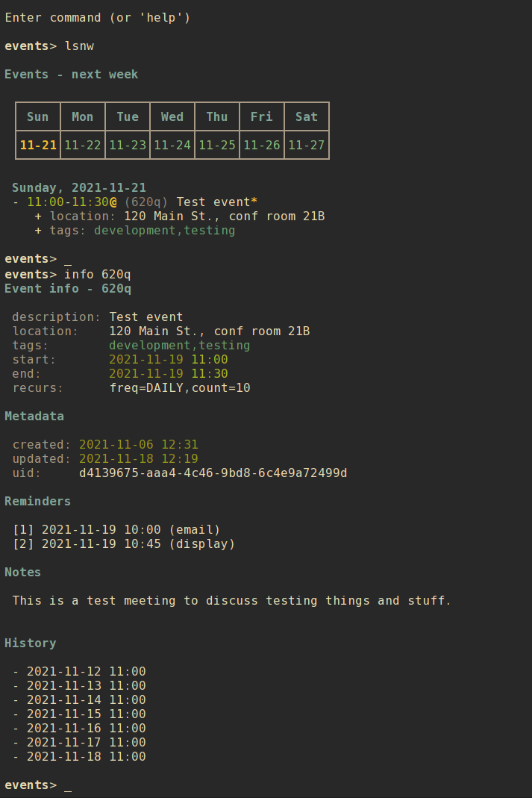The height and width of the screenshot is (798, 532).
Task: Click the asterisk notes marker after Test event
Action: [x=254, y=202]
